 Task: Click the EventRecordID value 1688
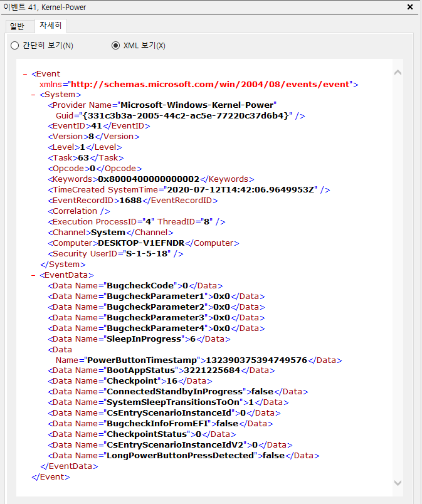pyautogui.click(x=132, y=201)
